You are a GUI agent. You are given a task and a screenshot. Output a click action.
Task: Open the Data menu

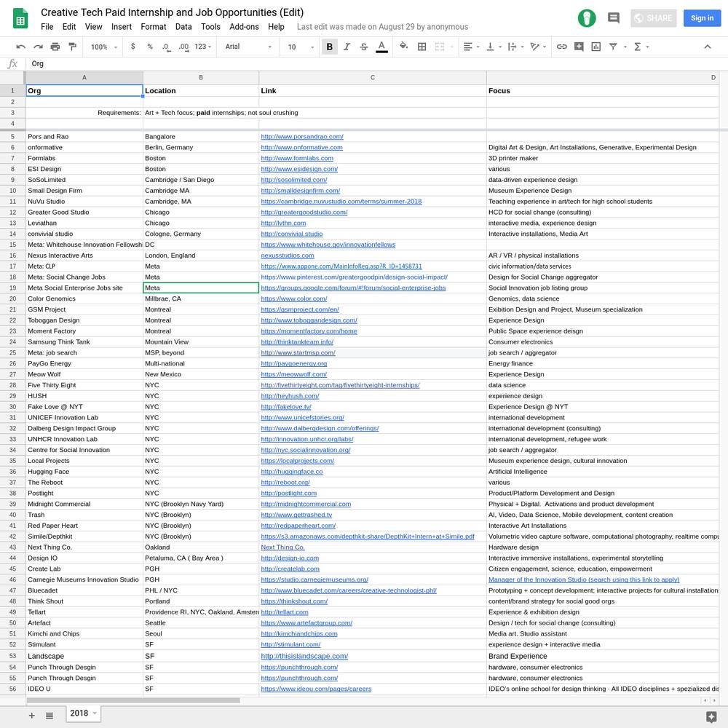click(x=184, y=27)
